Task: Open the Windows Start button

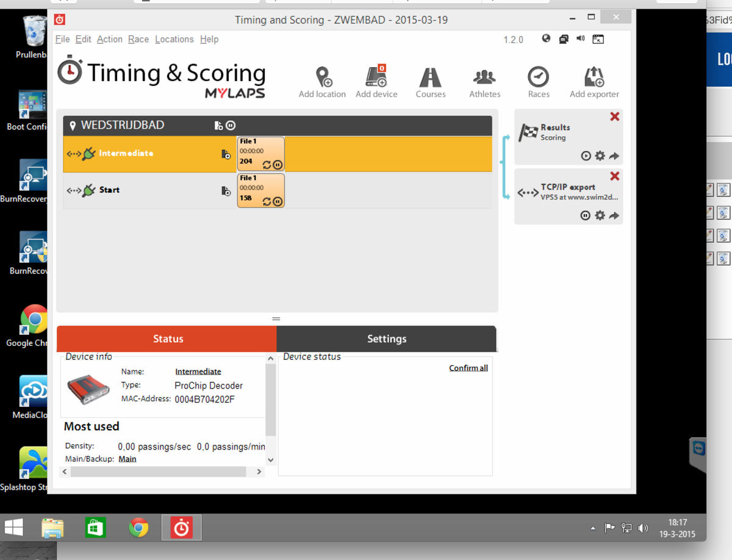Action: (x=13, y=528)
